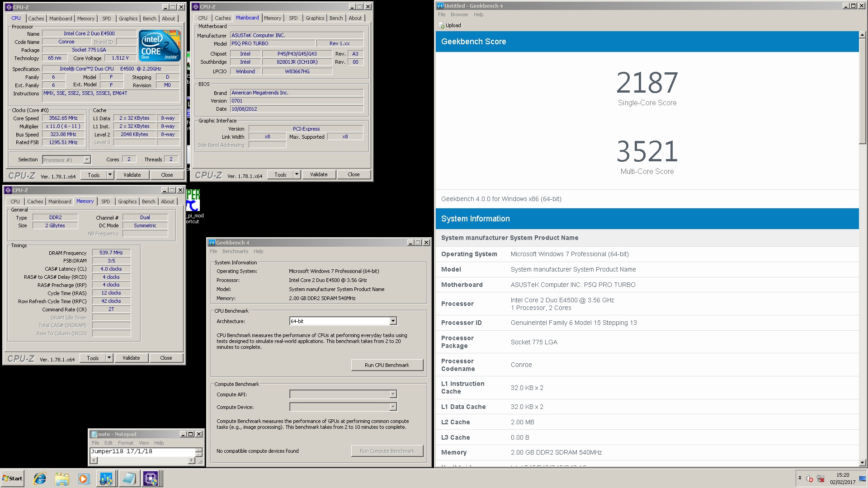Click Notepad text area with Jumper118

[142, 451]
